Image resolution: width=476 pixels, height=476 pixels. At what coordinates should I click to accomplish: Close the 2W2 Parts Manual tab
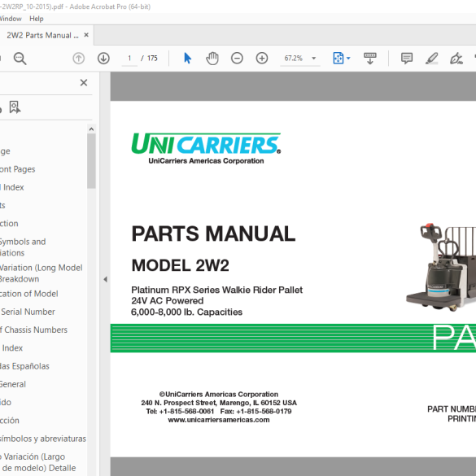pyautogui.click(x=86, y=35)
